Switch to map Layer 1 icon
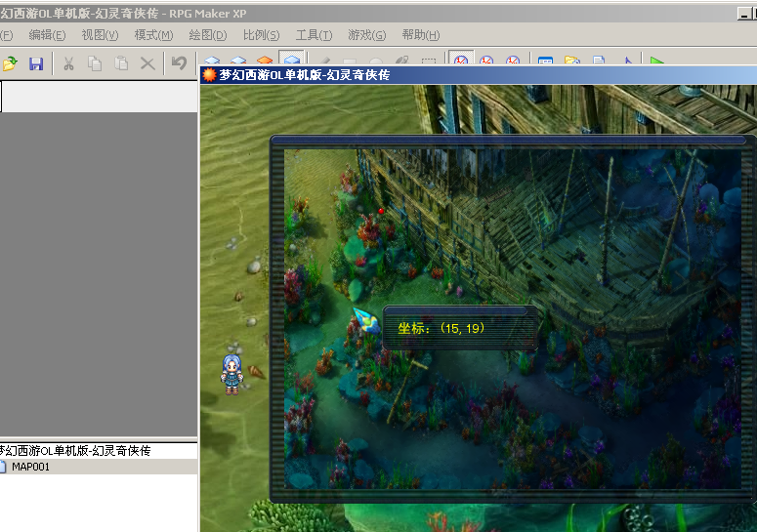This screenshot has width=757, height=532. click(x=212, y=60)
